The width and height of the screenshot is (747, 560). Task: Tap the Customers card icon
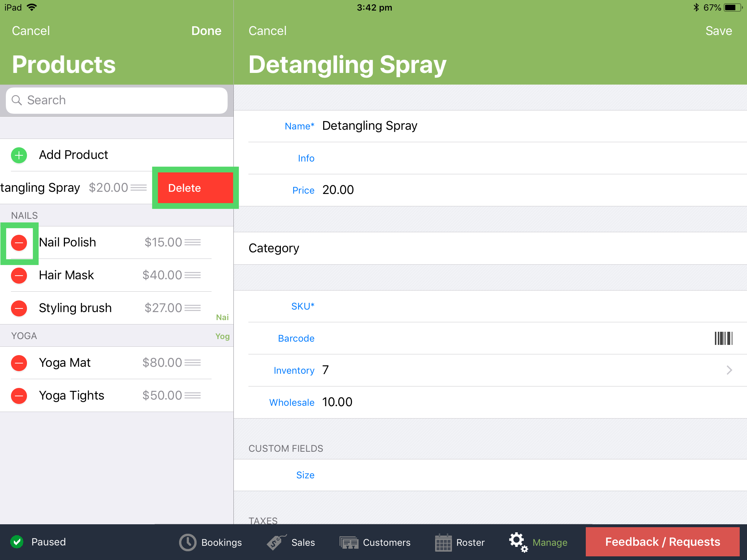[349, 542]
